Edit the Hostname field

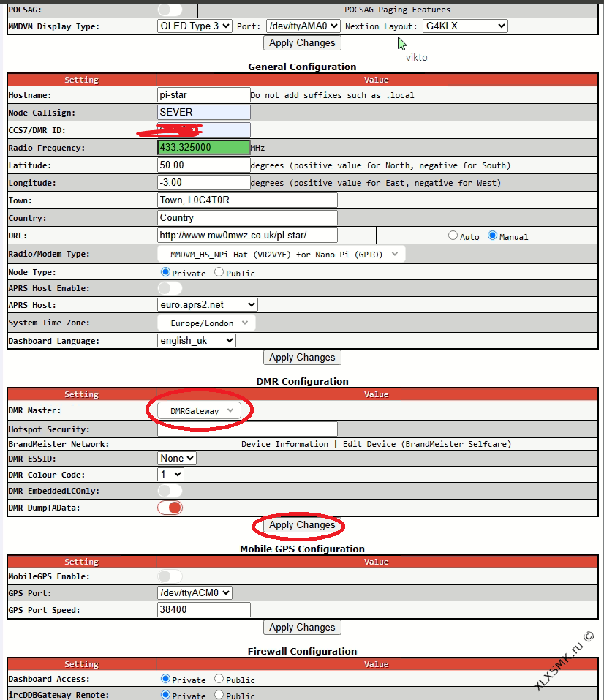[x=203, y=94]
